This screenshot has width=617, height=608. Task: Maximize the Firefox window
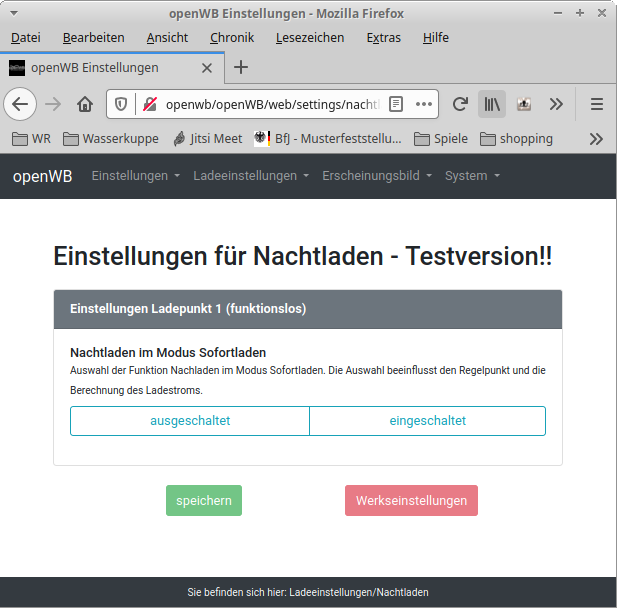pyautogui.click(x=580, y=13)
